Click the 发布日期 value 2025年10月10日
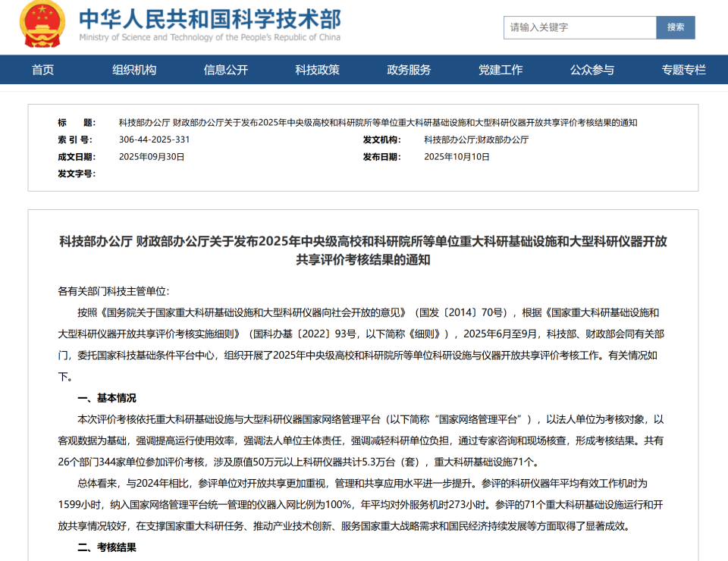728x561 pixels. coord(457,157)
